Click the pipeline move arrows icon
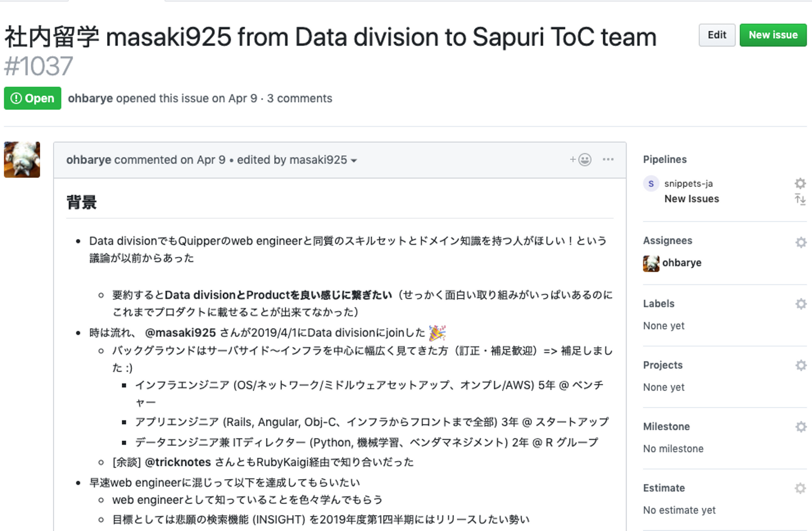The height and width of the screenshot is (531, 812). pos(800,199)
